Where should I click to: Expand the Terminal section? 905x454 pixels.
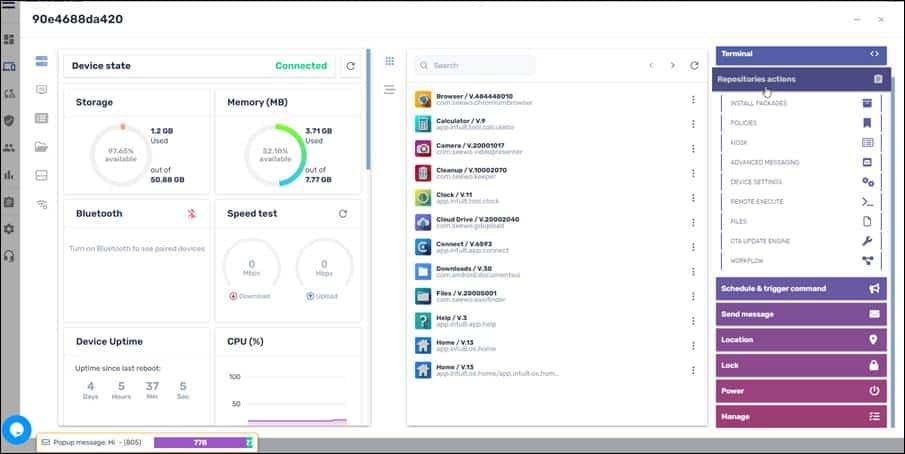point(800,54)
